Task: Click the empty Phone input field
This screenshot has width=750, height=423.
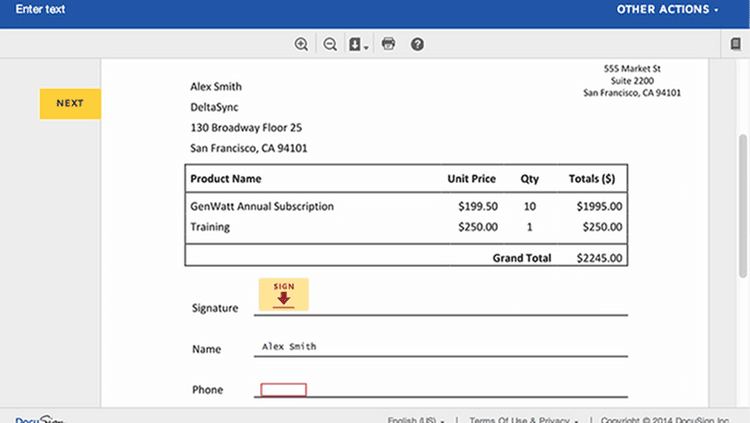Action: tap(284, 390)
